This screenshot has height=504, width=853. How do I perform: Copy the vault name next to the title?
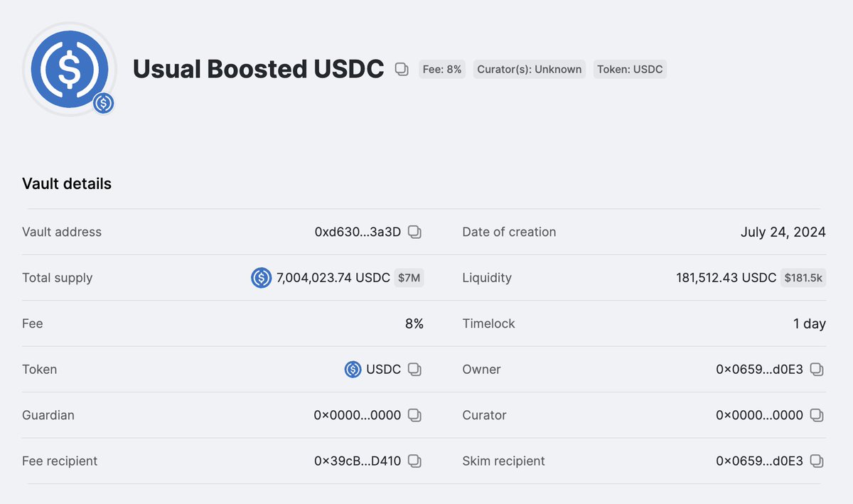pyautogui.click(x=402, y=69)
